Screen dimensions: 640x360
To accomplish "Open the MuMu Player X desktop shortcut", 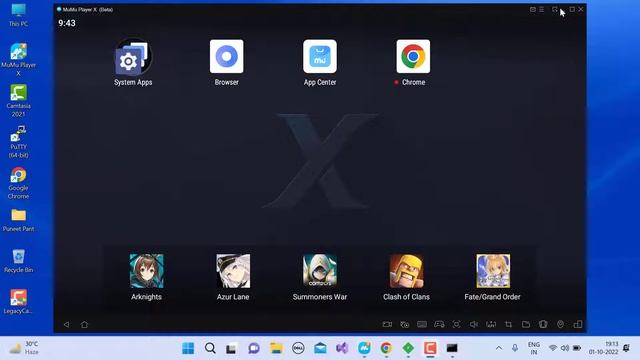I will click(18, 59).
